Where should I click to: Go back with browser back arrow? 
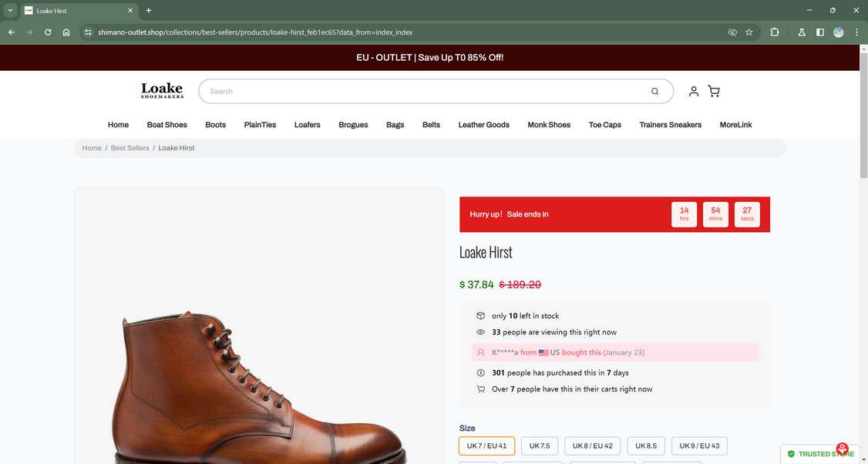pos(12,32)
